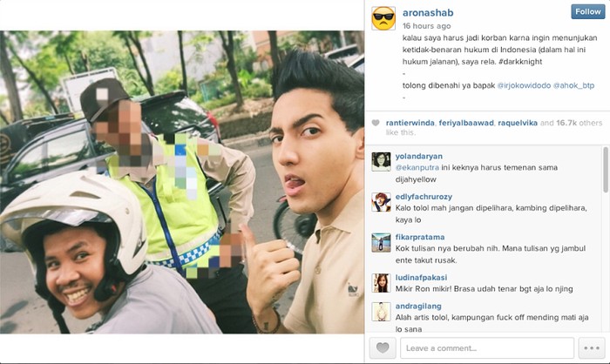This screenshot has height=364, width=610.
Task: Click the small heart icon beside likes list
Action: coord(376,123)
